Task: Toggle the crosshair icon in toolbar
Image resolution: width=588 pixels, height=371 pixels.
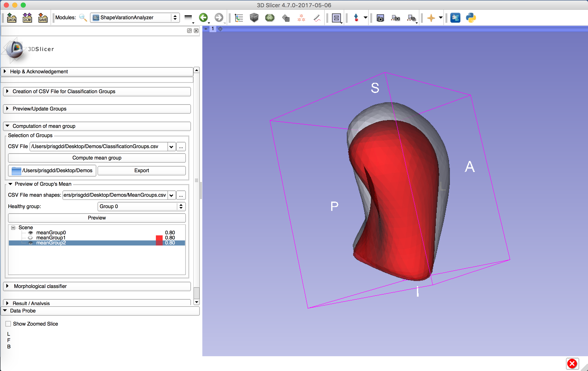Action: (431, 18)
